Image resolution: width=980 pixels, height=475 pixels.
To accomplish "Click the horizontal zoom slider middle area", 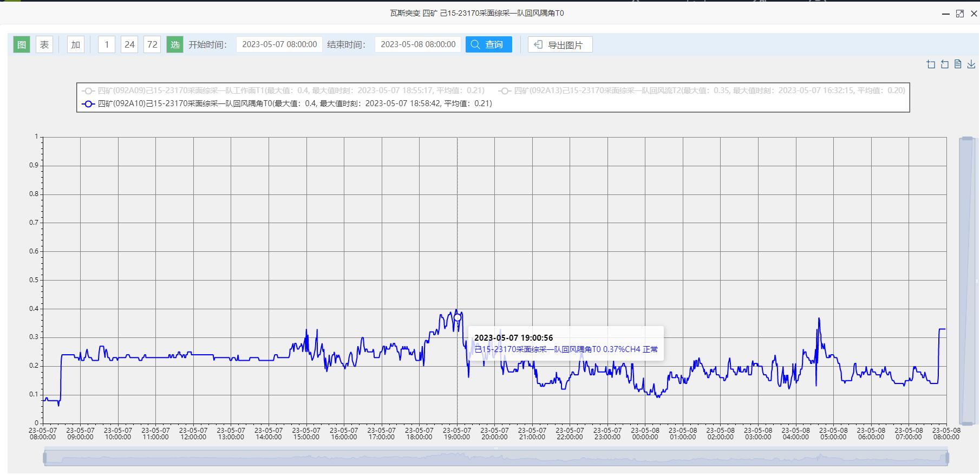I will point(496,458).
